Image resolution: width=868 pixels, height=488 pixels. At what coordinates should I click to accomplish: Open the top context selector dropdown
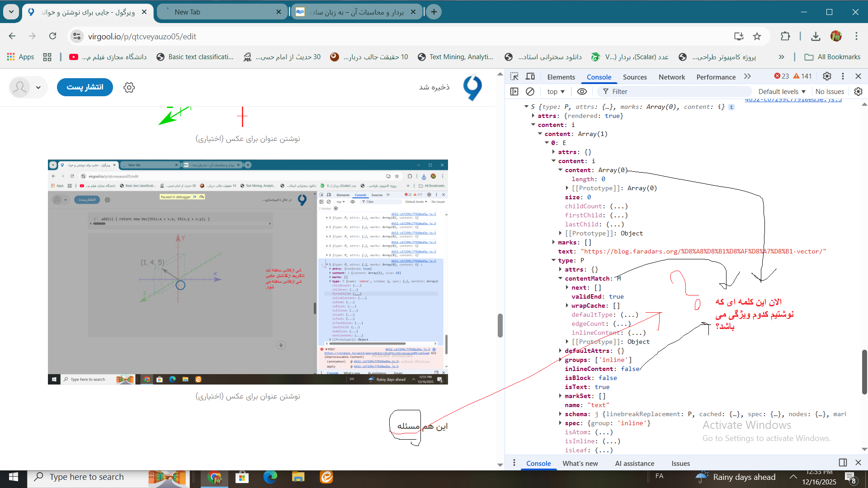click(556, 91)
